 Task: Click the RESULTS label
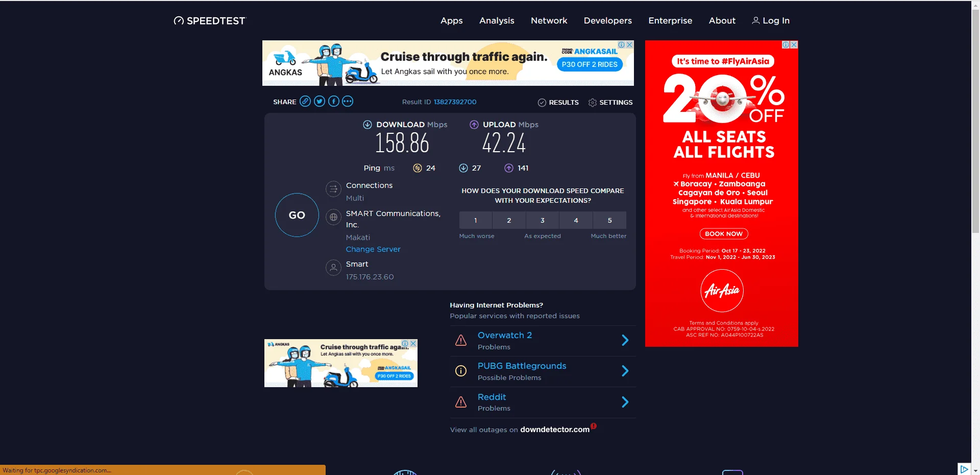(x=564, y=103)
